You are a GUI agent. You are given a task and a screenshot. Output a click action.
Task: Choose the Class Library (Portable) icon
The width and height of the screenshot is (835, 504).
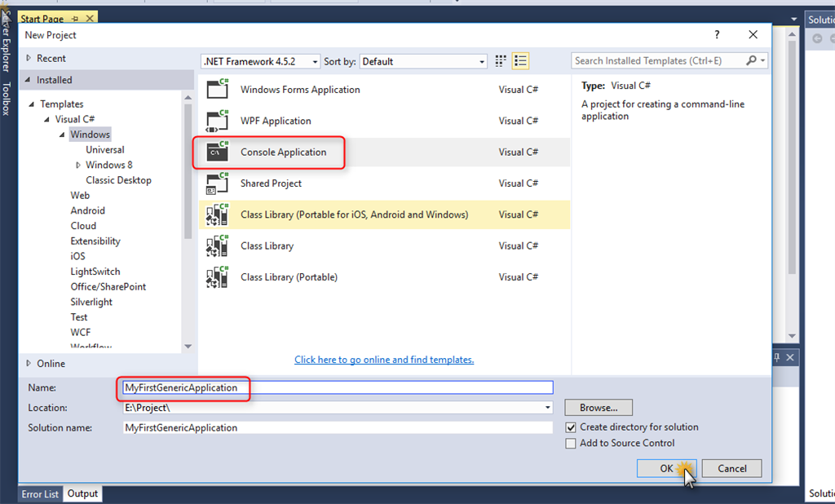[217, 277]
